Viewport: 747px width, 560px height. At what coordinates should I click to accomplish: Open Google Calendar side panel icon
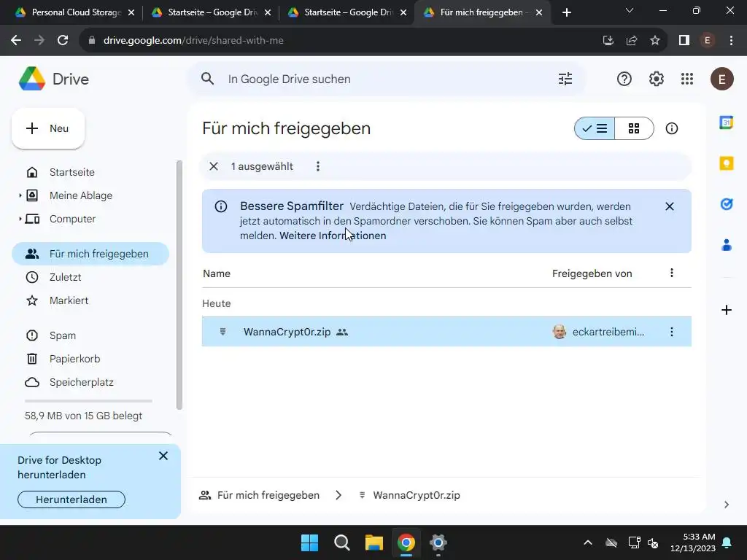726,122
